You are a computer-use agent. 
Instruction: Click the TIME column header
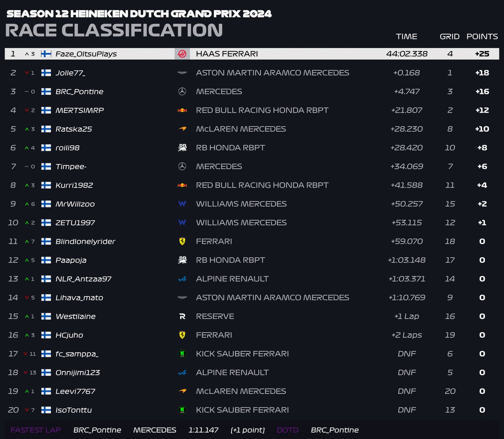point(407,37)
